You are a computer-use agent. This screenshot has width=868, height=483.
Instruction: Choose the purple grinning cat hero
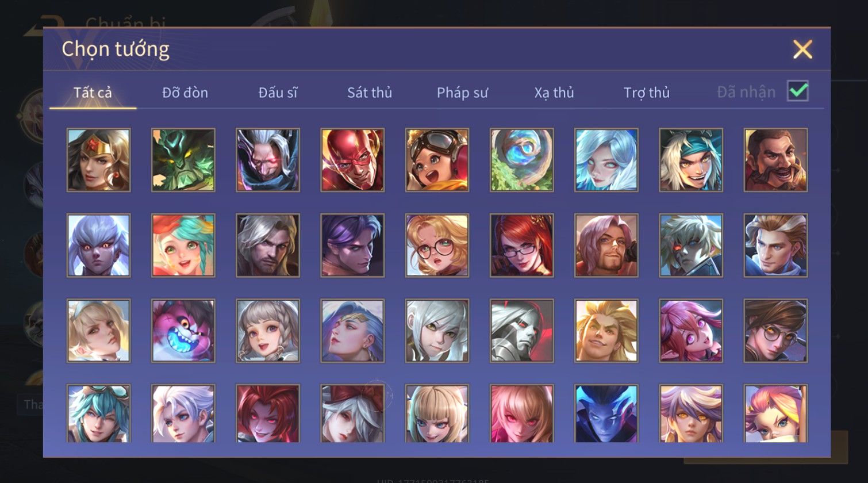183,331
